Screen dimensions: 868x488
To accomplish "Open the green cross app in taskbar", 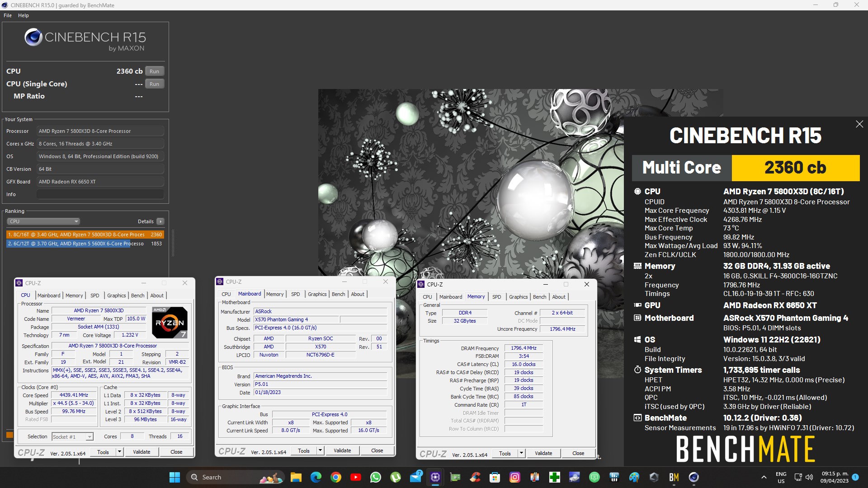I will (555, 477).
